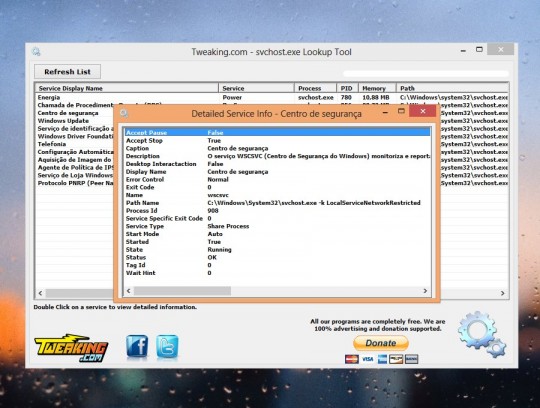540x408 pixels.
Task: Open the Tweaking.com Facebook icon
Action: click(137, 346)
